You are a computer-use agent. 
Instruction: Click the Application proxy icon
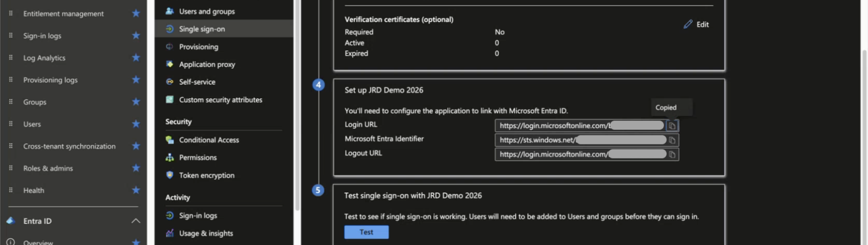coord(170,64)
